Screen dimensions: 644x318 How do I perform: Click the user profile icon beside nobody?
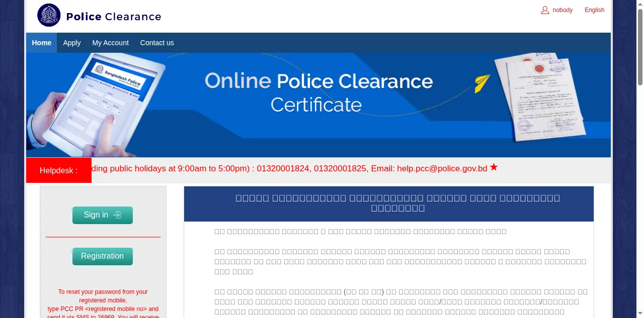click(x=545, y=10)
